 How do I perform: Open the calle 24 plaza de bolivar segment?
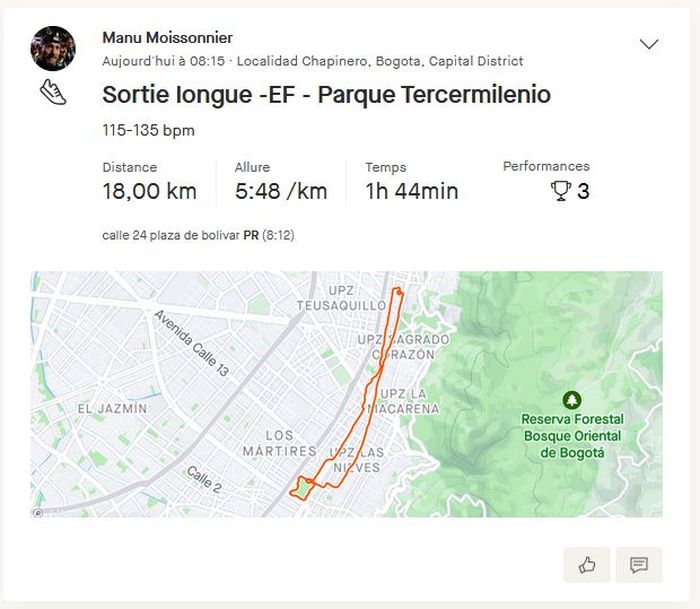click(170, 236)
